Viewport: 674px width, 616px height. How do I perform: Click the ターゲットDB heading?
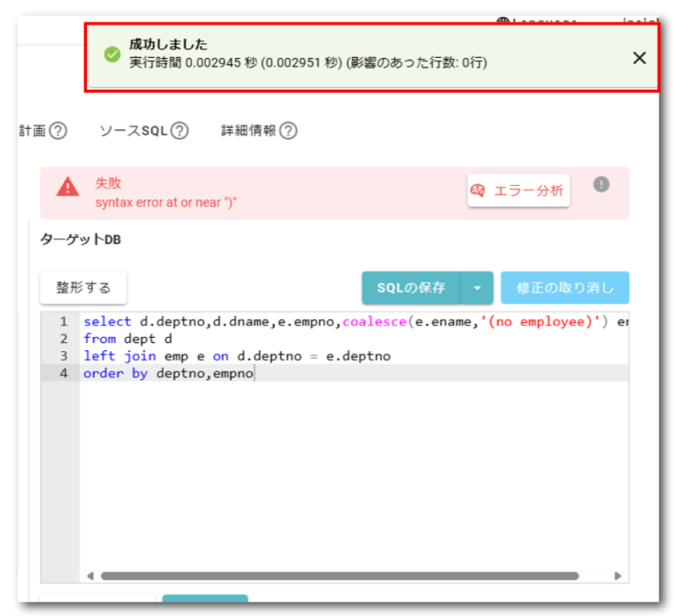81,240
